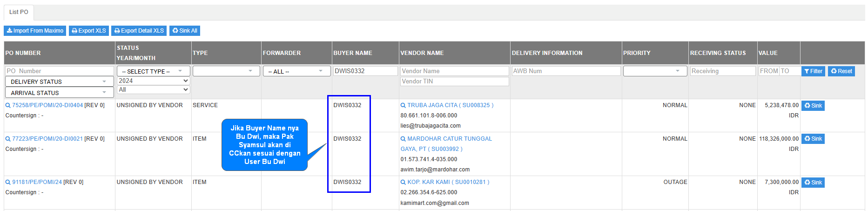The width and height of the screenshot is (868, 211).
Task: Reset the filter fields
Action: coord(841,71)
